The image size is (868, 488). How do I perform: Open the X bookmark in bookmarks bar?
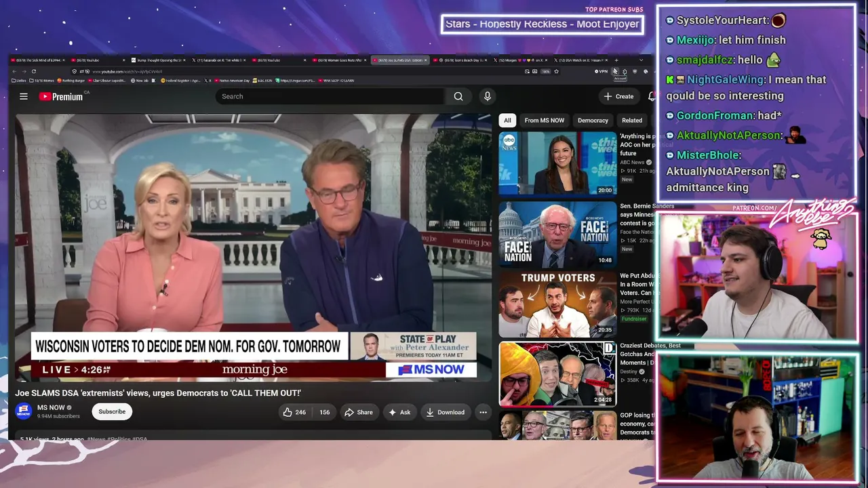pos(209,81)
